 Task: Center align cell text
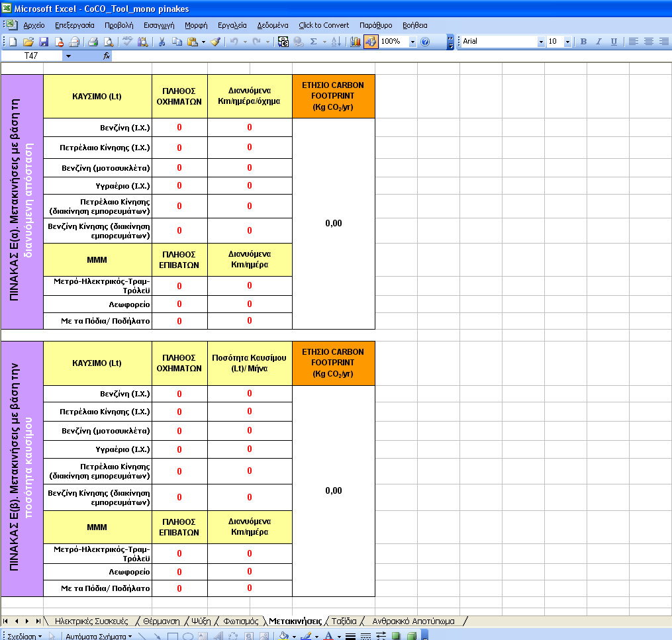coord(649,42)
